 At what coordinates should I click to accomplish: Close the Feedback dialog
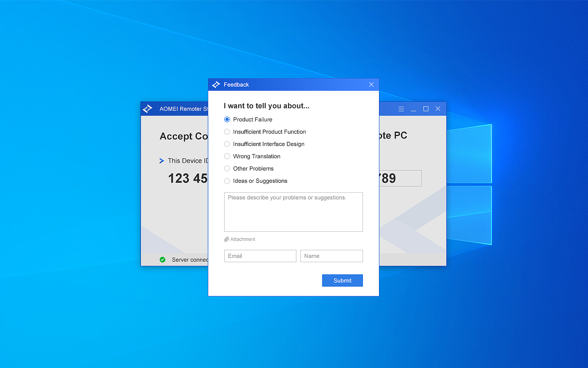click(371, 84)
